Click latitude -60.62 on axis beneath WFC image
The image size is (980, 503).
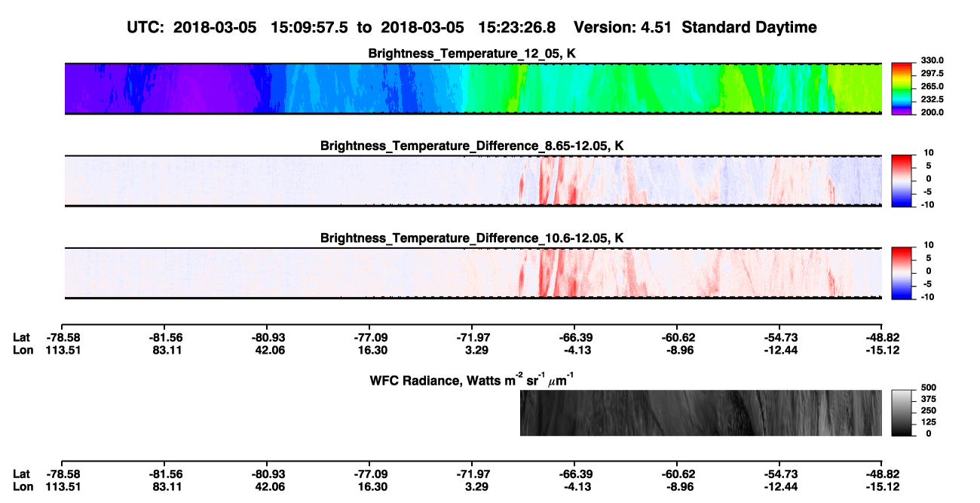click(x=677, y=474)
